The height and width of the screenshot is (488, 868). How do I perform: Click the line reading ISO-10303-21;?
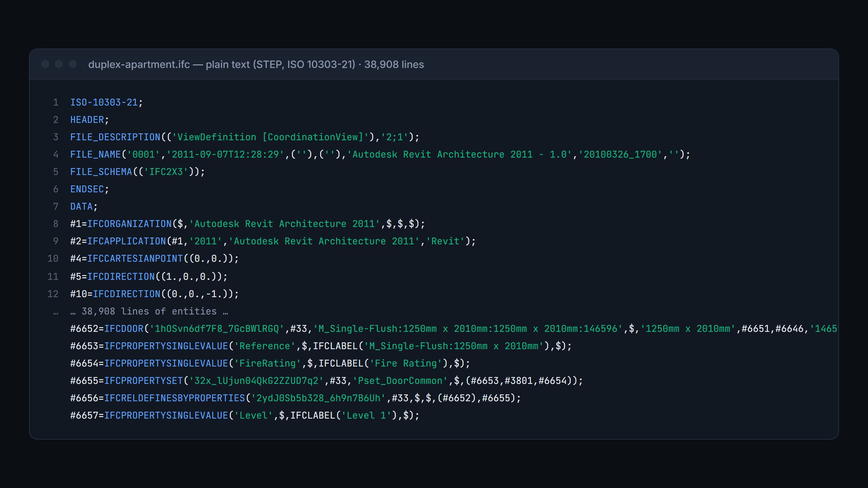coord(107,102)
